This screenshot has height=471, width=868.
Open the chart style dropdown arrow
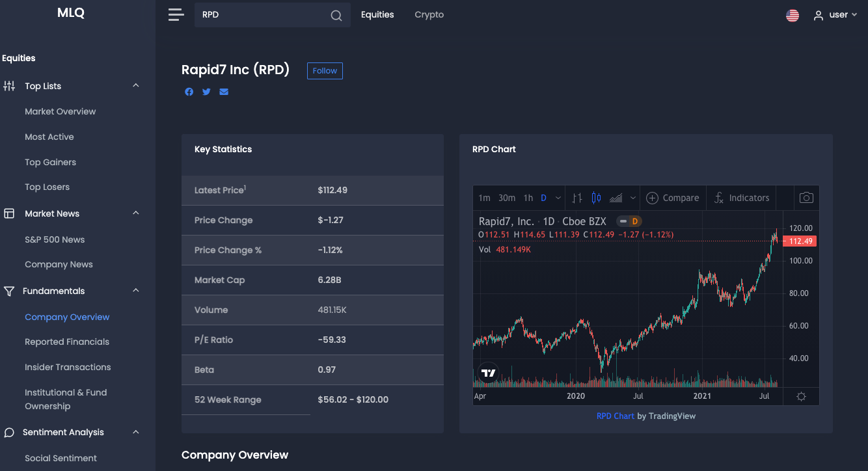point(633,198)
